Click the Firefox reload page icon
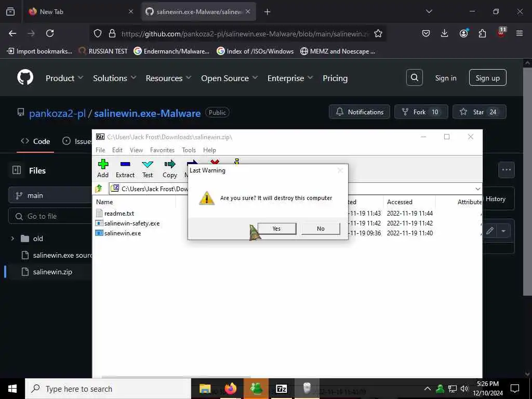 click(50, 33)
